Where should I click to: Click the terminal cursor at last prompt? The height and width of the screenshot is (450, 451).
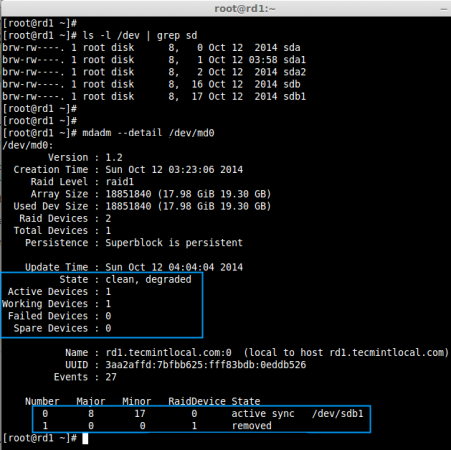tap(85, 438)
